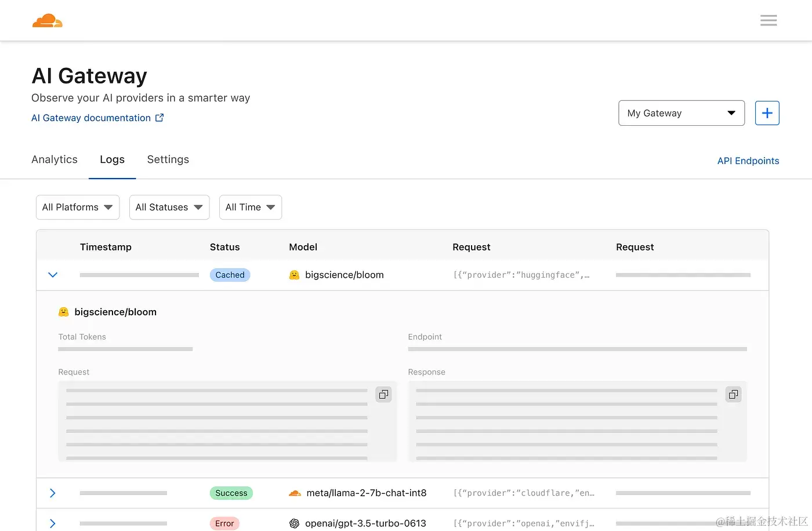Click the Cached status badge

point(230,275)
